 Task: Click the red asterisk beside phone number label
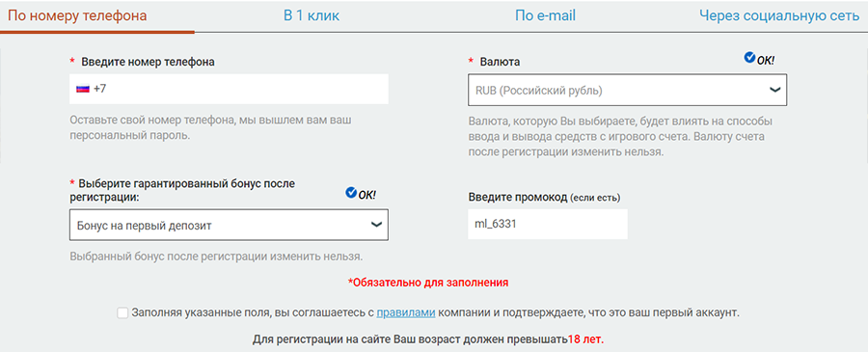72,61
